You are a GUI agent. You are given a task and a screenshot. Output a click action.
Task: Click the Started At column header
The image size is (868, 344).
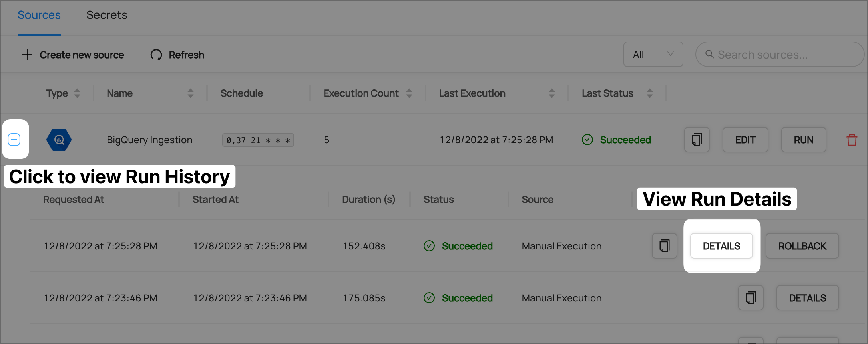(215, 200)
